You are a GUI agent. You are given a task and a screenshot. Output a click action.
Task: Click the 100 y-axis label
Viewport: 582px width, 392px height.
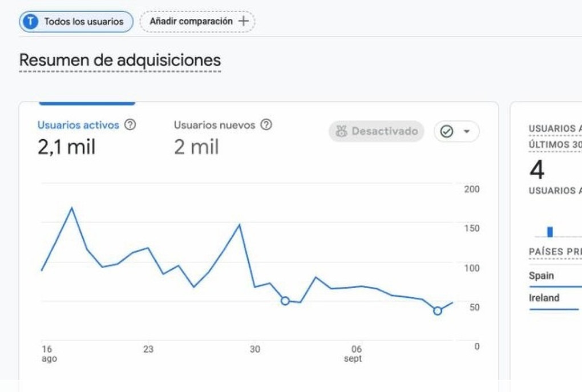[x=472, y=268]
